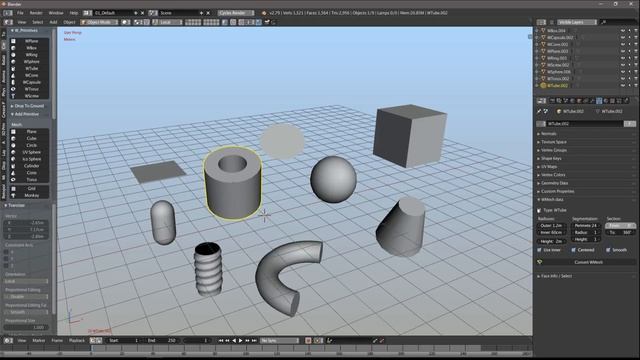Screen dimensions: 640x360
Task: Add a WCapsule primitive
Action: [x=29, y=82]
